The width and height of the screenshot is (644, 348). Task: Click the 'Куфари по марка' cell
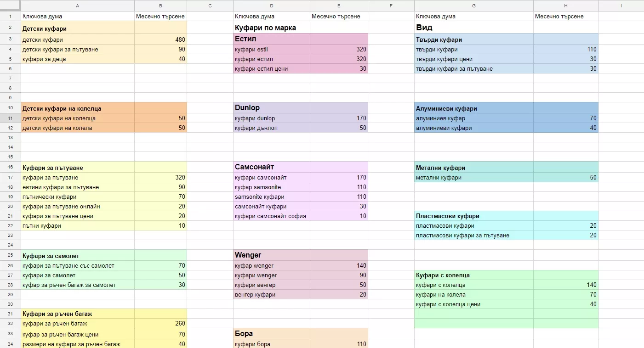click(272, 28)
